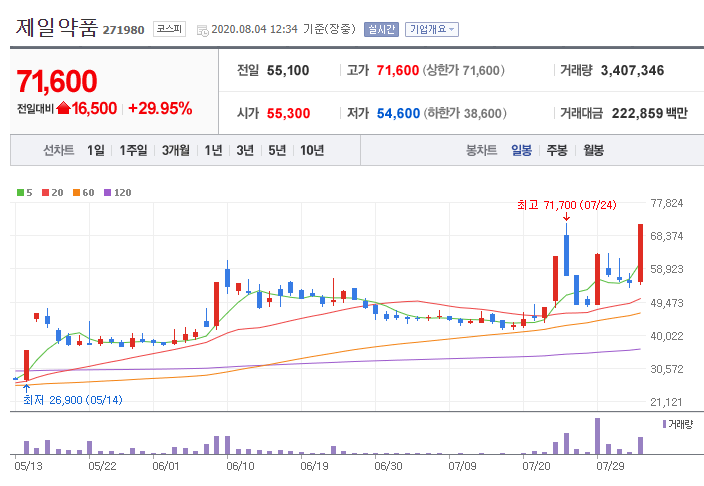This screenshot has width=704, height=486.
Task: Click the stock code 271980
Action: 123,30
